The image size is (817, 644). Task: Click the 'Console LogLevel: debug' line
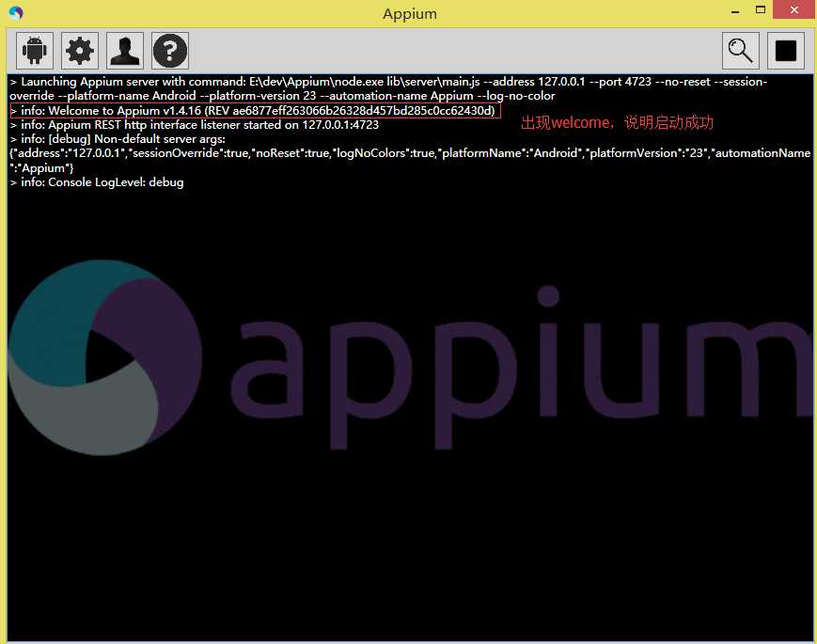[x=97, y=182]
